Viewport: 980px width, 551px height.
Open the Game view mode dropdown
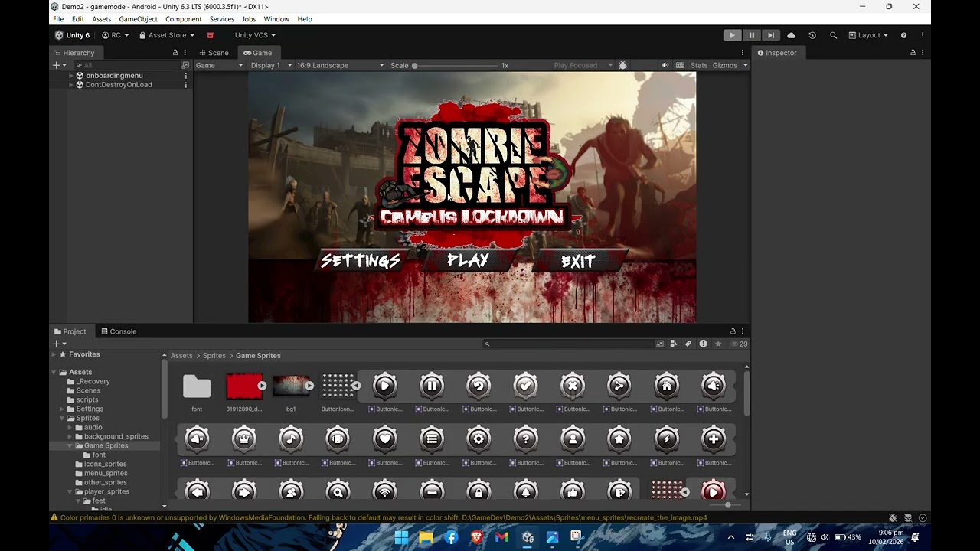click(x=219, y=65)
